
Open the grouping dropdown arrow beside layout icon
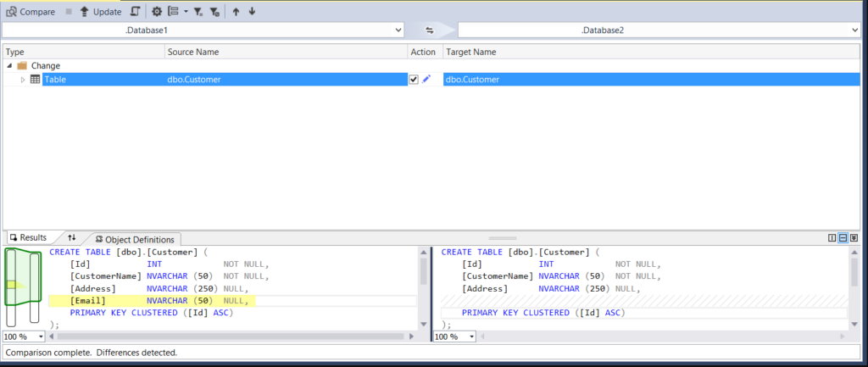click(x=186, y=12)
